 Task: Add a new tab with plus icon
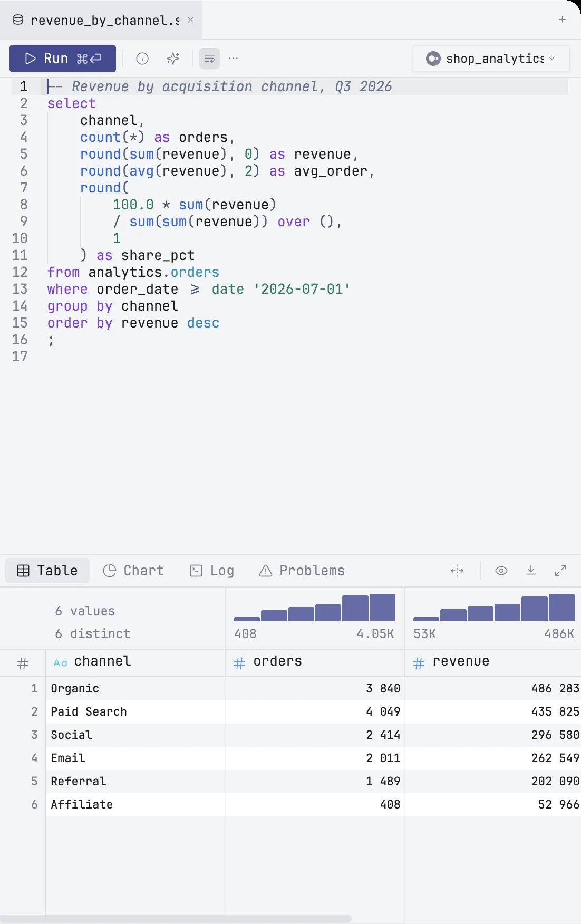[x=562, y=20]
